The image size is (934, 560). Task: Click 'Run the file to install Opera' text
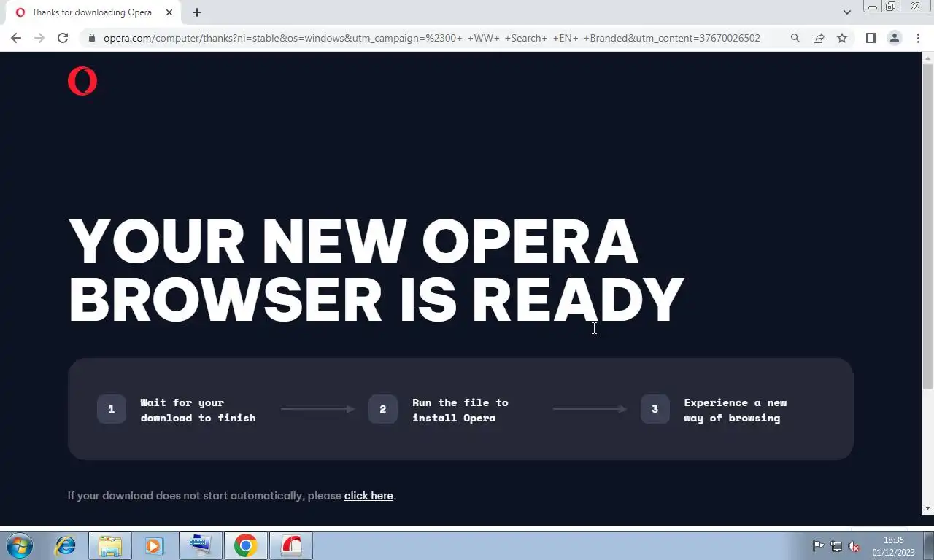pyautogui.click(x=460, y=410)
